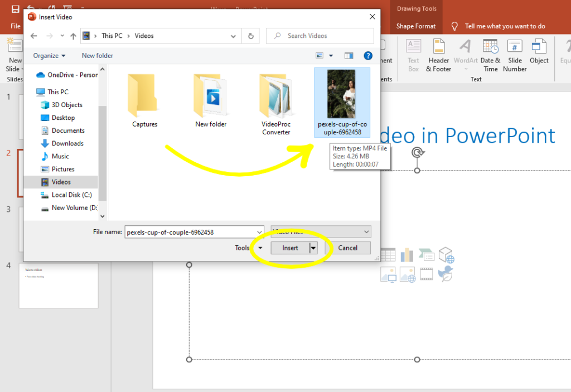Insert a Slide Number
The width and height of the screenshot is (571, 392).
(x=514, y=55)
